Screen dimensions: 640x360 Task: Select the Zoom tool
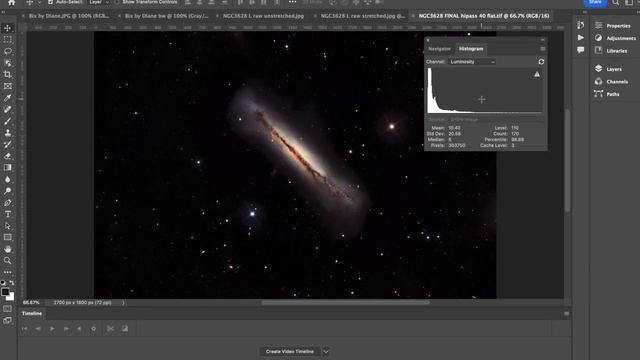(7, 260)
